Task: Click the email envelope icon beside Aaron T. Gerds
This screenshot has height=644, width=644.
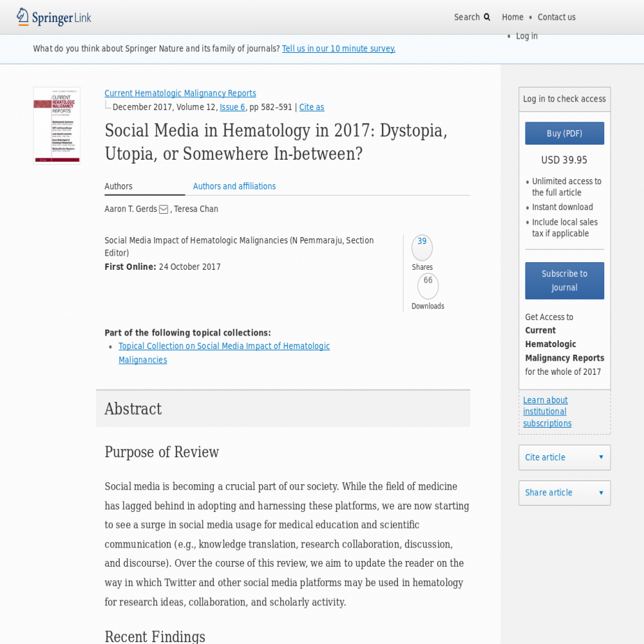Action: tap(164, 209)
